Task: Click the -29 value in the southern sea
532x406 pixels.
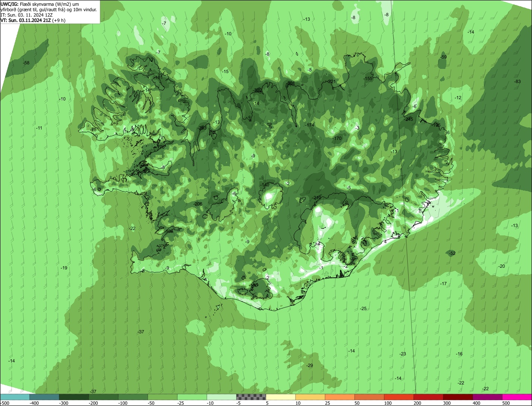Action: (x=310, y=365)
